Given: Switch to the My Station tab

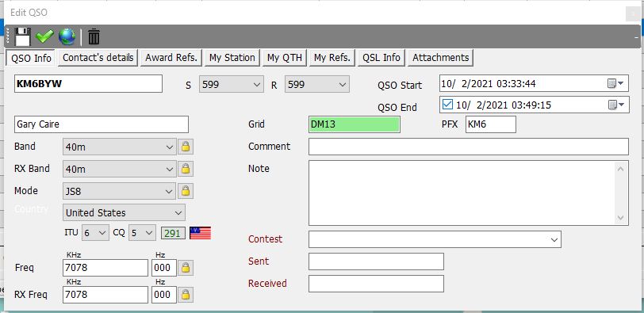Looking at the screenshot, I should (232, 57).
